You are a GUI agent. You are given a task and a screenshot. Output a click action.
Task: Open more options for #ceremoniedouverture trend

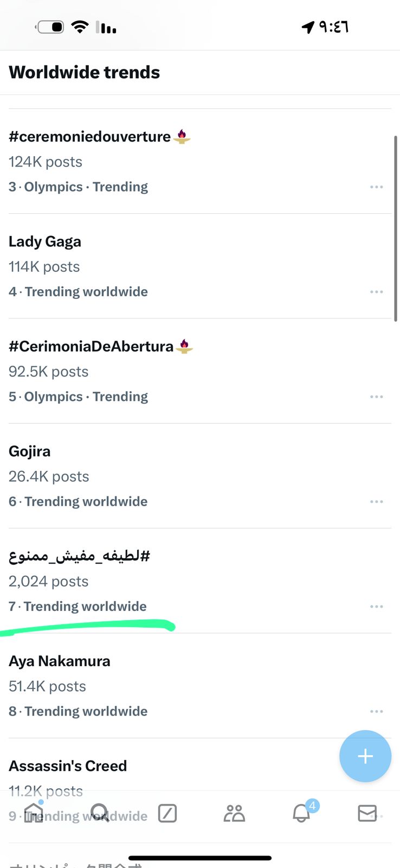pyautogui.click(x=376, y=187)
